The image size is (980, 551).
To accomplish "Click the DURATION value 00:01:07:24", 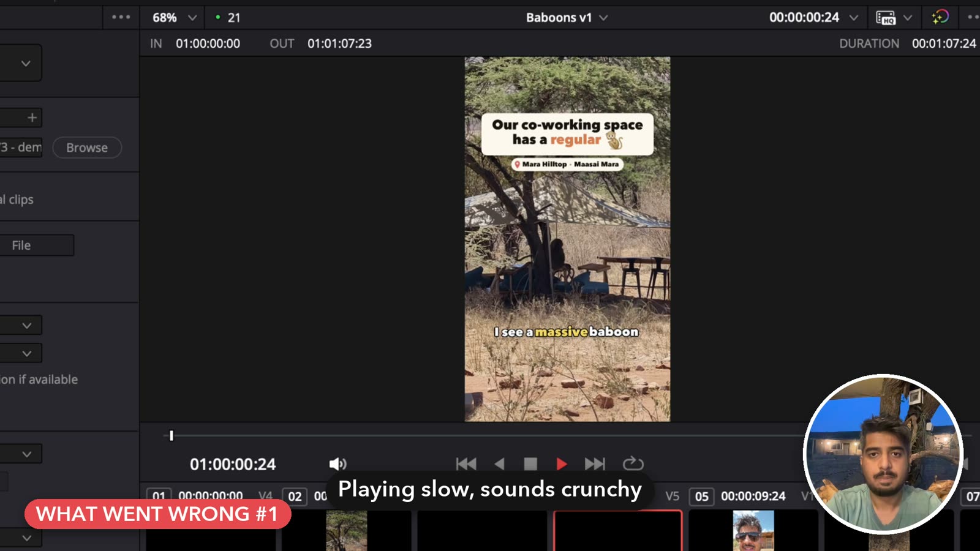I will coord(944,43).
